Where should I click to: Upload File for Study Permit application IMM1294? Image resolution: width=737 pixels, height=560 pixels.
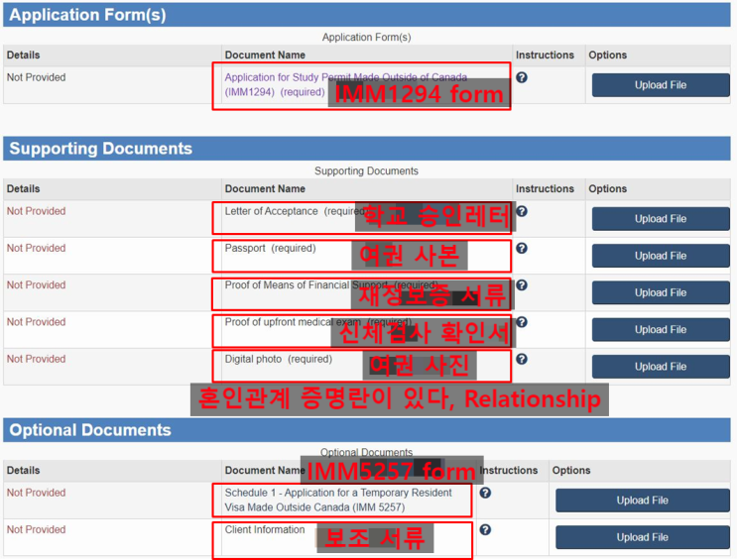pyautogui.click(x=661, y=85)
